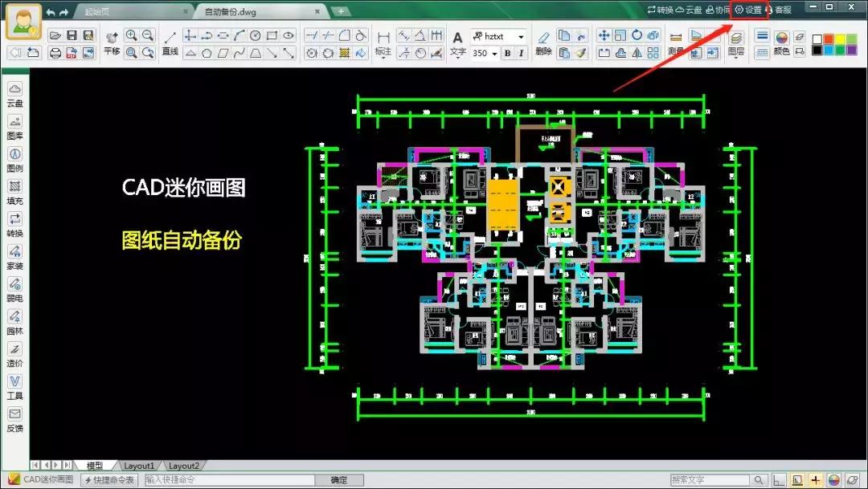Focus the 搜索文字 search field

[x=710, y=479]
